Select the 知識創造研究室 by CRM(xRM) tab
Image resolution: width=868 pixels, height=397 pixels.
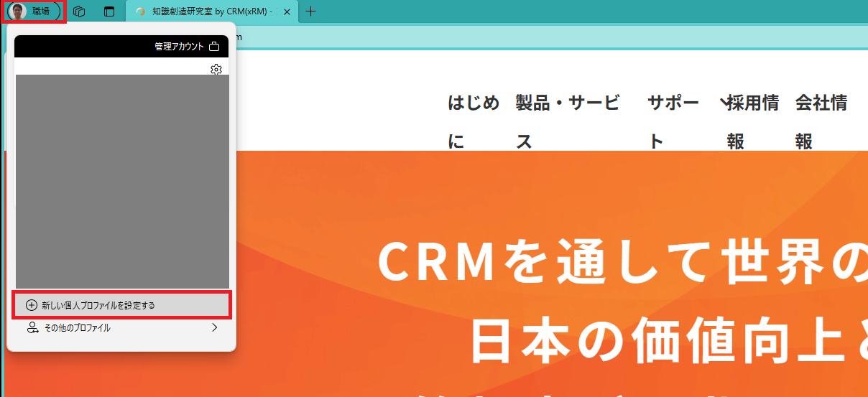(211, 11)
